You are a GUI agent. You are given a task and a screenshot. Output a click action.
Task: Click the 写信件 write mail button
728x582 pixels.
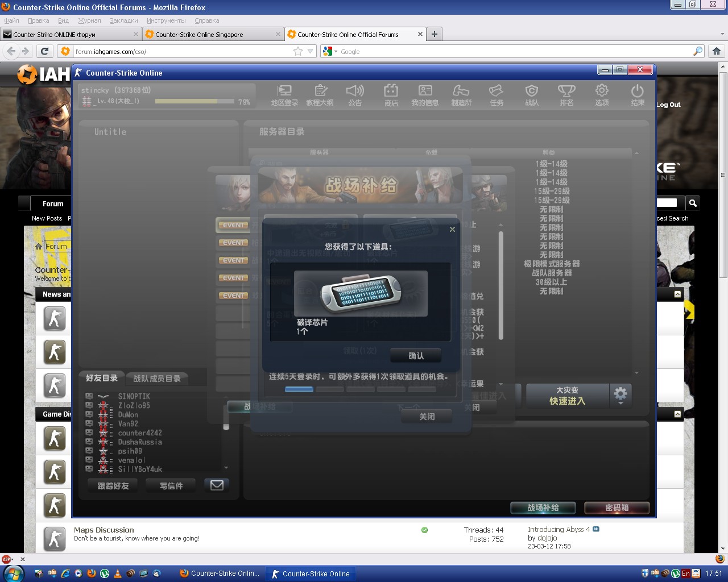click(171, 486)
